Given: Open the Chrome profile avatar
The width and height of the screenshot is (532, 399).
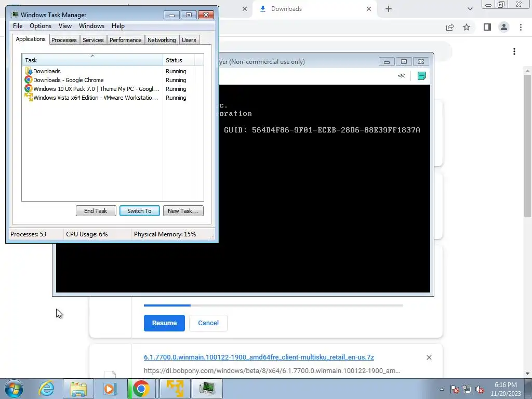Looking at the screenshot, I should 504,27.
